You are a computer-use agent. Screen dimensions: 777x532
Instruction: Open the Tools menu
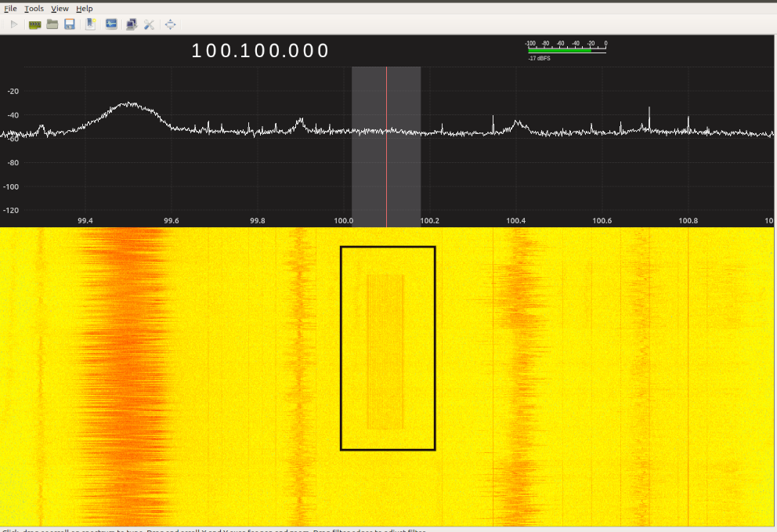pyautogui.click(x=34, y=9)
